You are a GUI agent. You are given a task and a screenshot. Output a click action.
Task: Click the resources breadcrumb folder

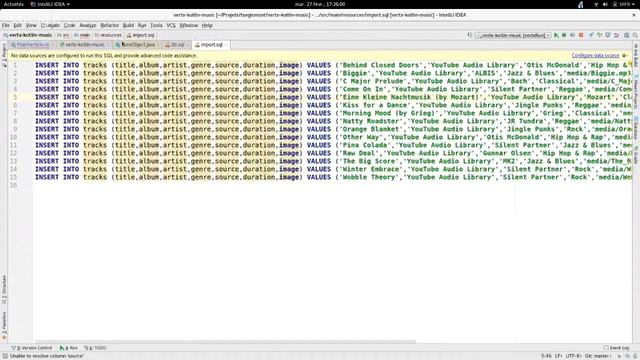108,35
